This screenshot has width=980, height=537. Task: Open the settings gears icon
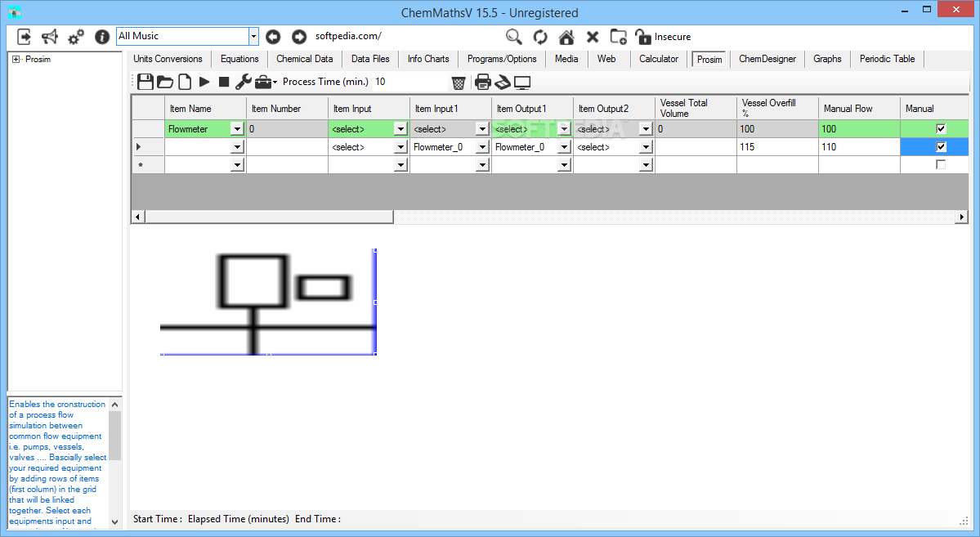pos(76,38)
